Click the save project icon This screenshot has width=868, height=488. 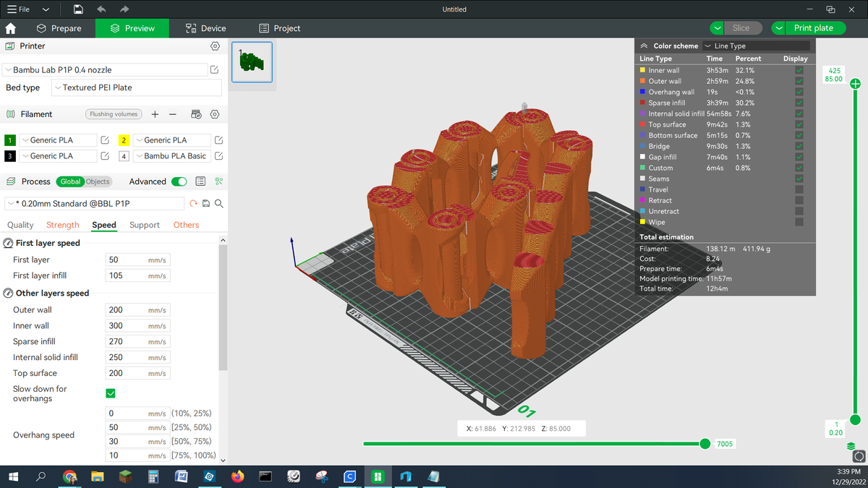coord(78,9)
